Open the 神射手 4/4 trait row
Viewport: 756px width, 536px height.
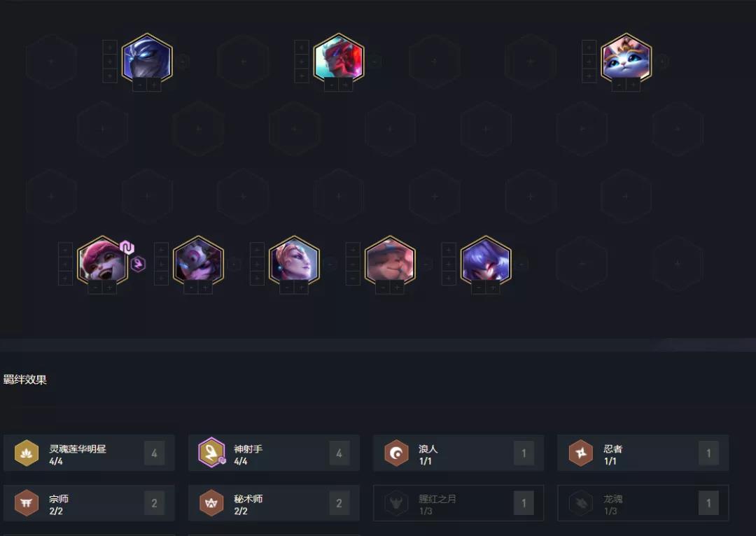click(x=274, y=453)
